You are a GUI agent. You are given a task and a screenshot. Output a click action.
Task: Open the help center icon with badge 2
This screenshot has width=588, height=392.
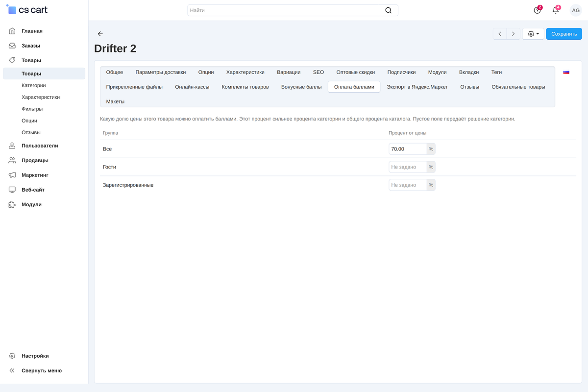point(538,10)
